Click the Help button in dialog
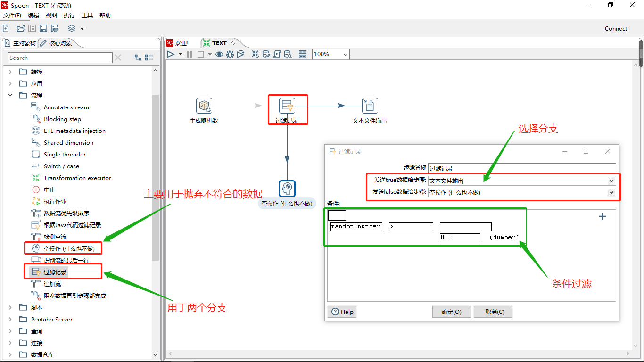The width and height of the screenshot is (644, 362). point(342,312)
